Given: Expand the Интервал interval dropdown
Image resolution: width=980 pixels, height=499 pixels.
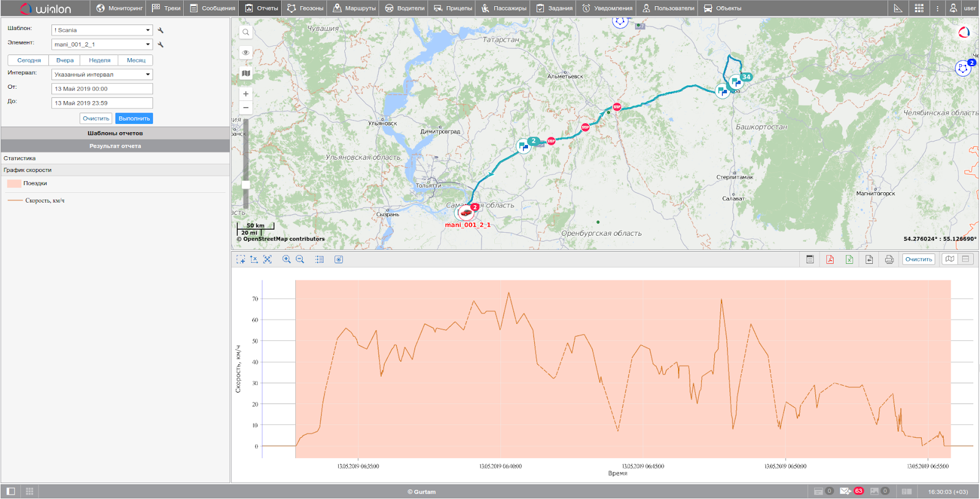Looking at the screenshot, I should tap(102, 75).
